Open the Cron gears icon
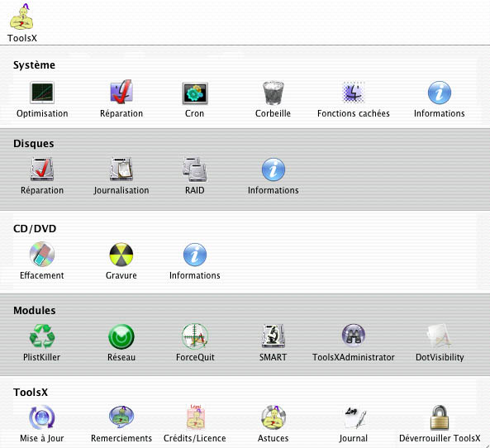The image size is (490, 448). (195, 93)
